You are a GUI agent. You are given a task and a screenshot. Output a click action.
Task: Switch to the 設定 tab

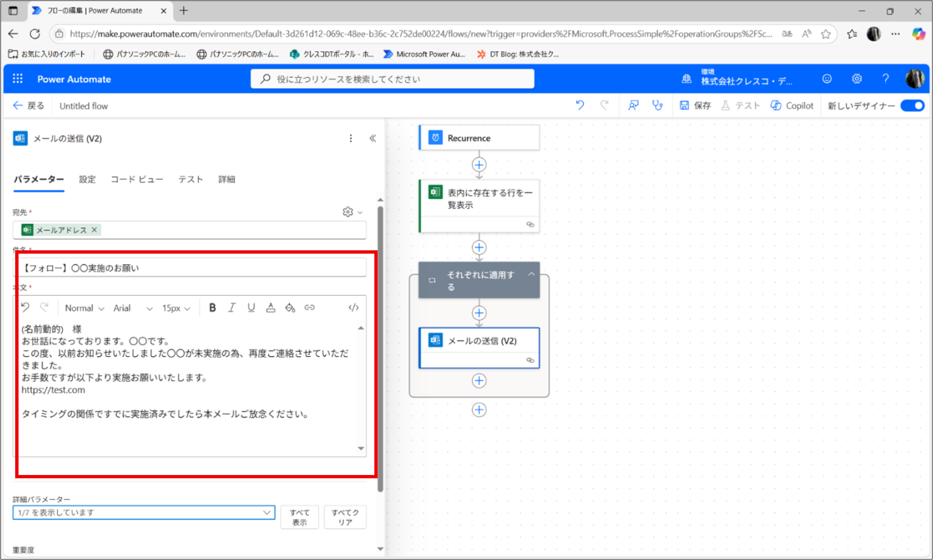pyautogui.click(x=87, y=179)
